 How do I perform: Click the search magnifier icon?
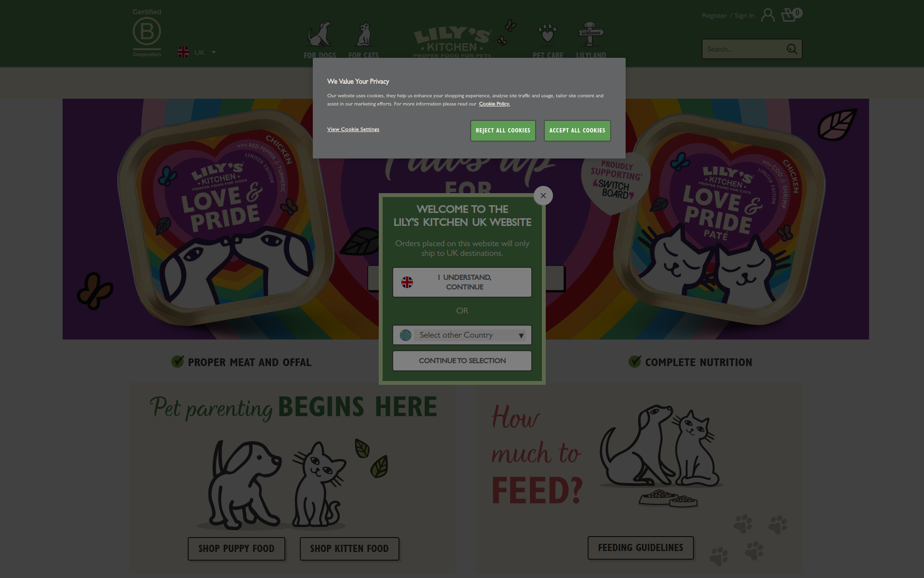[792, 49]
